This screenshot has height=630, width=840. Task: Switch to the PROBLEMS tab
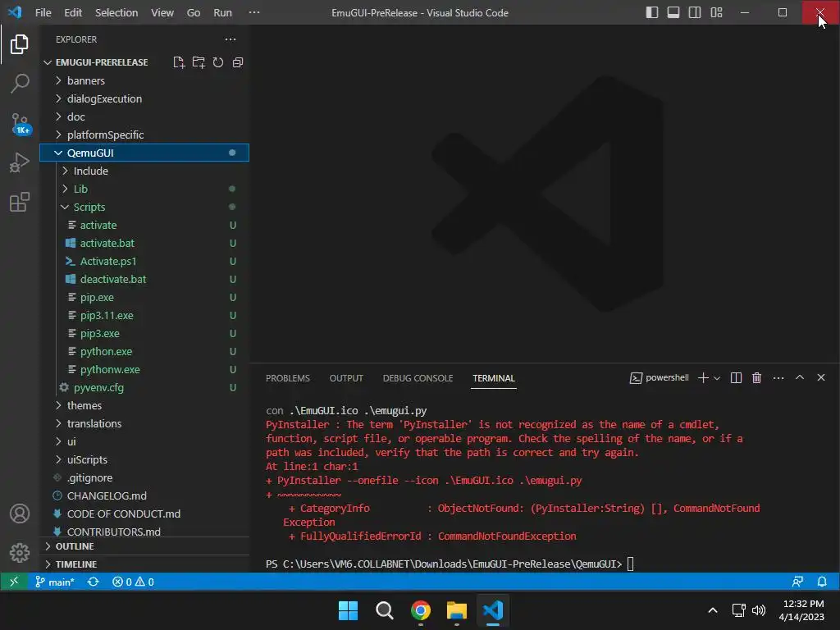point(288,378)
